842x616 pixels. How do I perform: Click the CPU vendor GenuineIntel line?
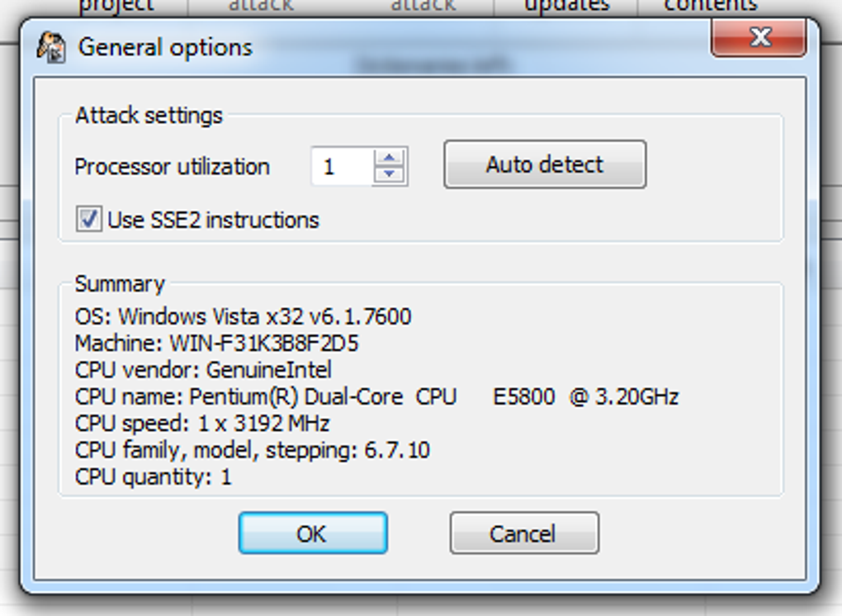point(203,370)
